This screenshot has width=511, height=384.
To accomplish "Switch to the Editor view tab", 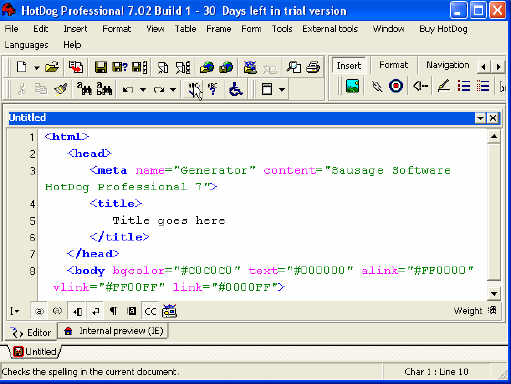I will click(x=31, y=332).
